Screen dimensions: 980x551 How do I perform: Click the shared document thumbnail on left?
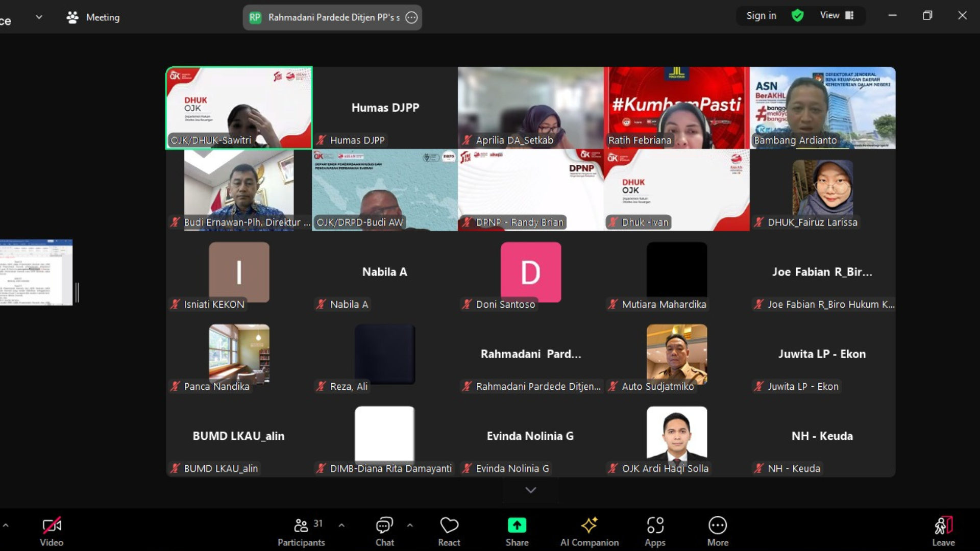(36, 272)
